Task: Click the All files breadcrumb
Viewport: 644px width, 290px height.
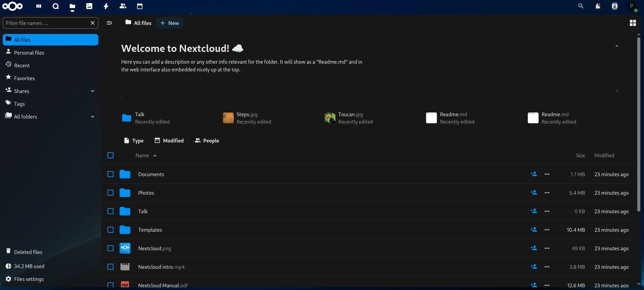Action: 138,23
